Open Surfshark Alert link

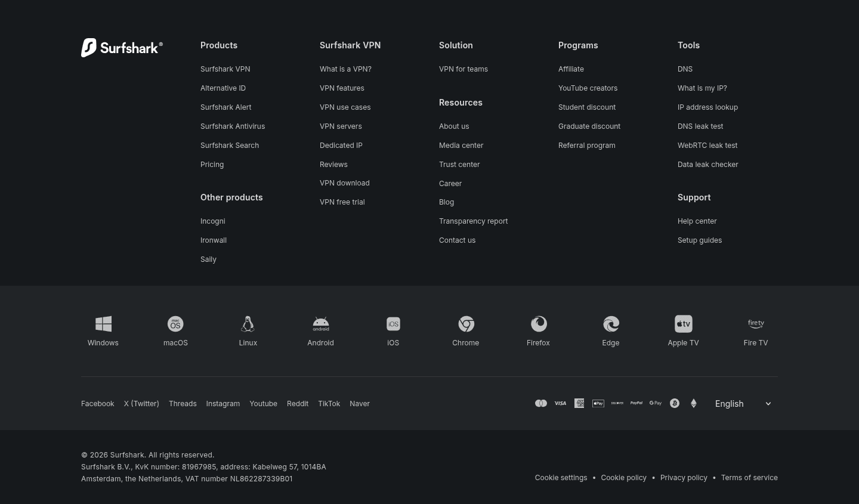pyautogui.click(x=225, y=107)
